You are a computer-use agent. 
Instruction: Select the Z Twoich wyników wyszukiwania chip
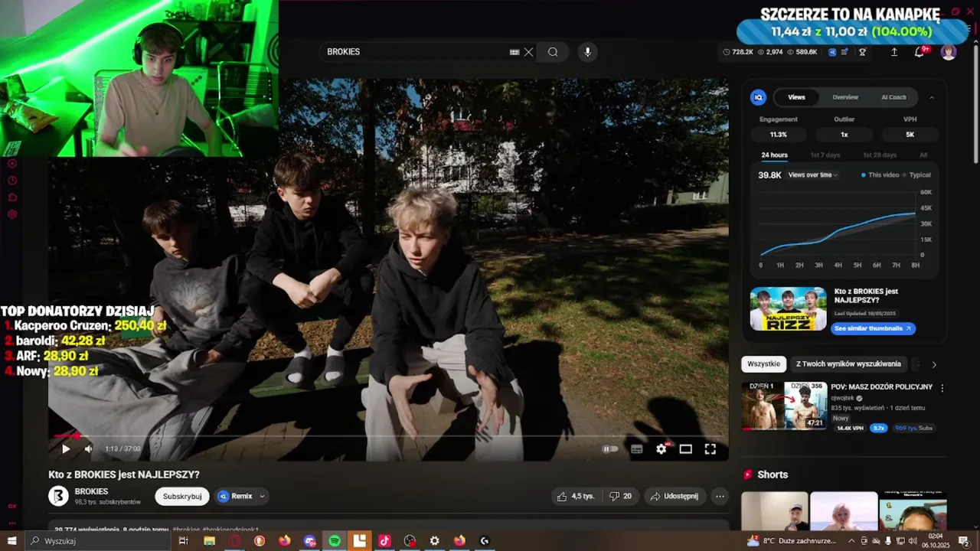pyautogui.click(x=848, y=364)
